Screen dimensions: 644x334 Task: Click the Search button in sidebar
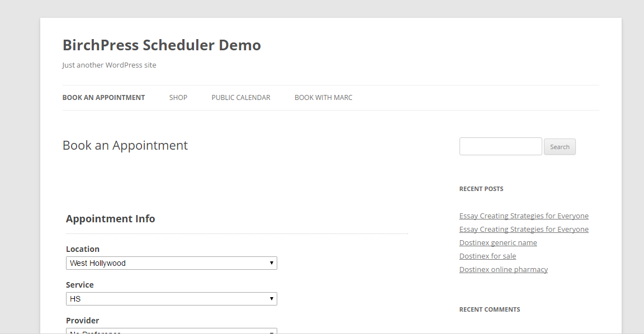click(x=560, y=147)
